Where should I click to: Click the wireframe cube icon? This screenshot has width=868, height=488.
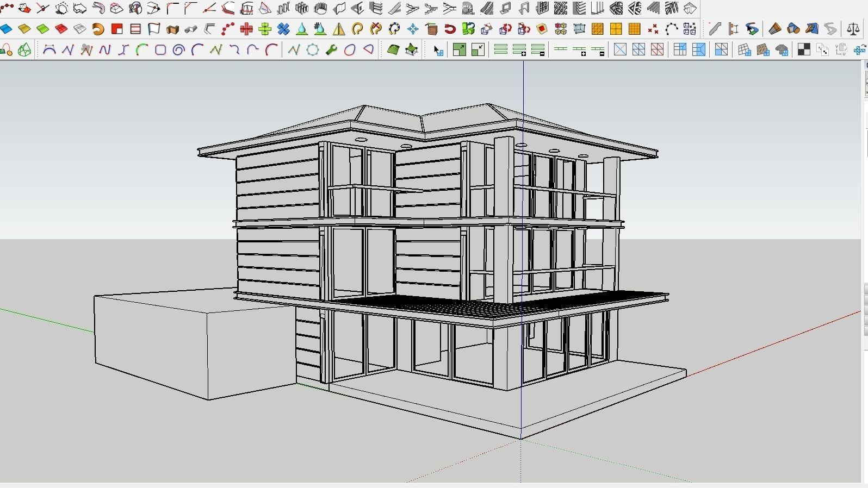click(x=579, y=29)
